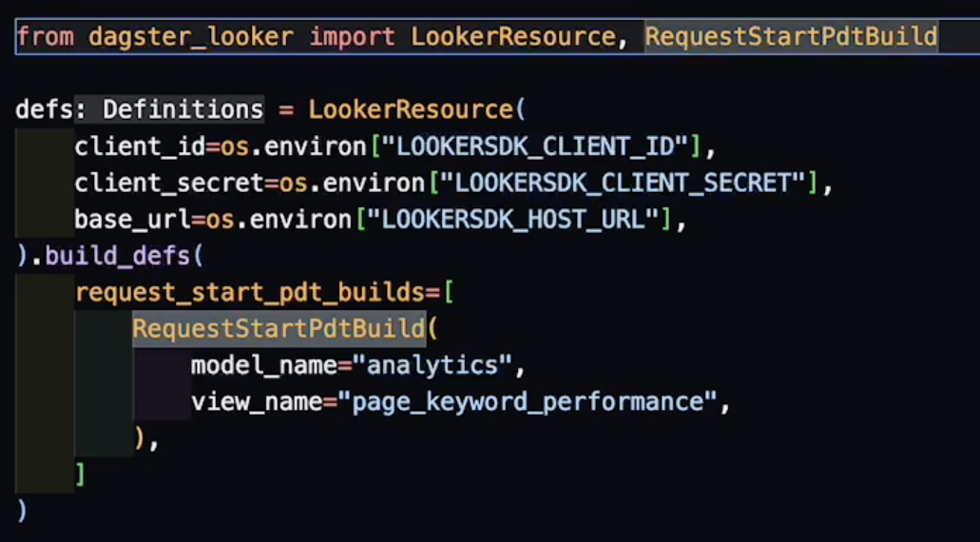The height and width of the screenshot is (542, 980).
Task: Click 'RequestStartPdtBuild(' inside the list
Action: tap(286, 329)
